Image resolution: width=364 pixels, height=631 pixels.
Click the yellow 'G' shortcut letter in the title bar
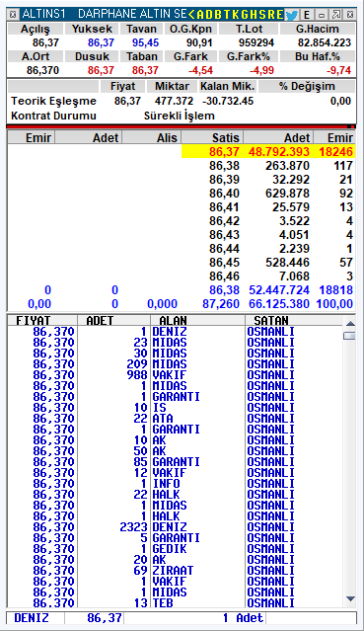pyautogui.click(x=244, y=15)
